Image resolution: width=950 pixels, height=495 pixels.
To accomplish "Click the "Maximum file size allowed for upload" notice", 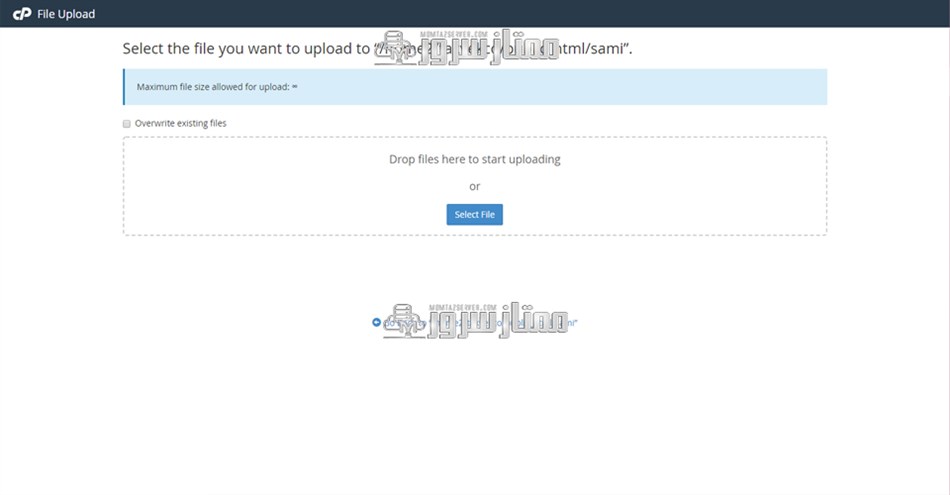I will coord(475,87).
